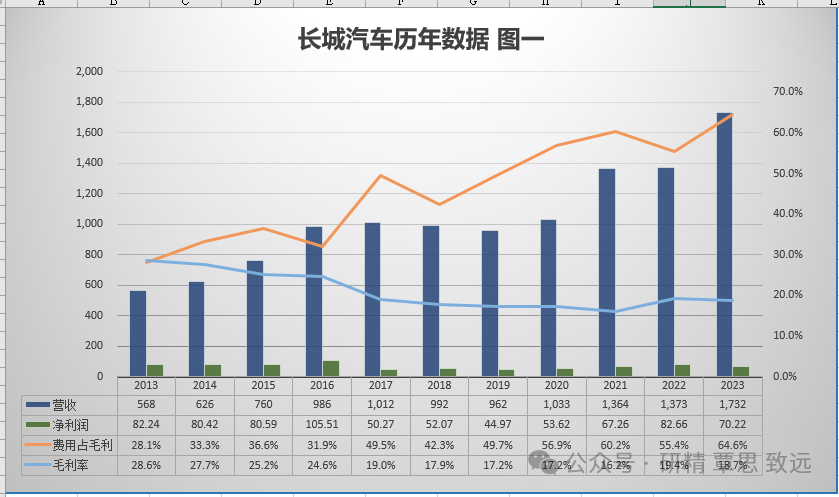Click the net profit value 82.24

coord(146,424)
